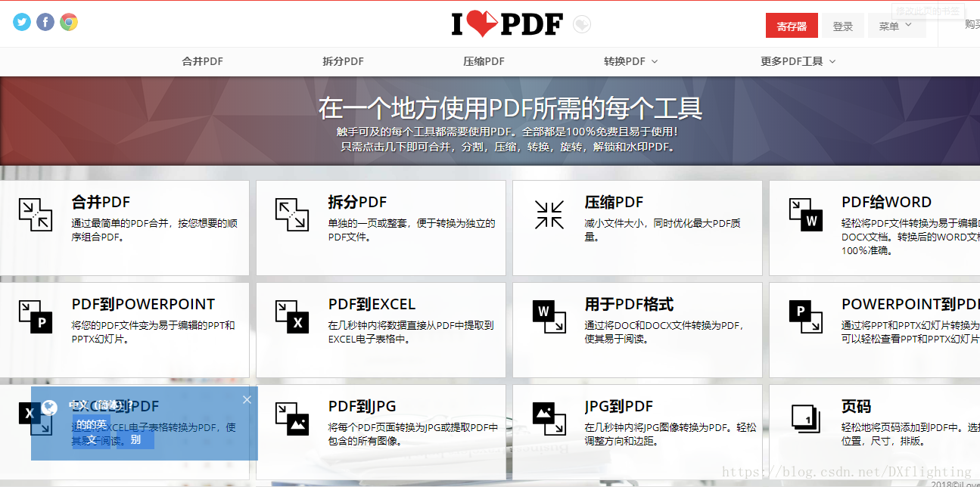The height and width of the screenshot is (487, 980).
Task: Click the 合并PDF description text
Action: tap(155, 230)
